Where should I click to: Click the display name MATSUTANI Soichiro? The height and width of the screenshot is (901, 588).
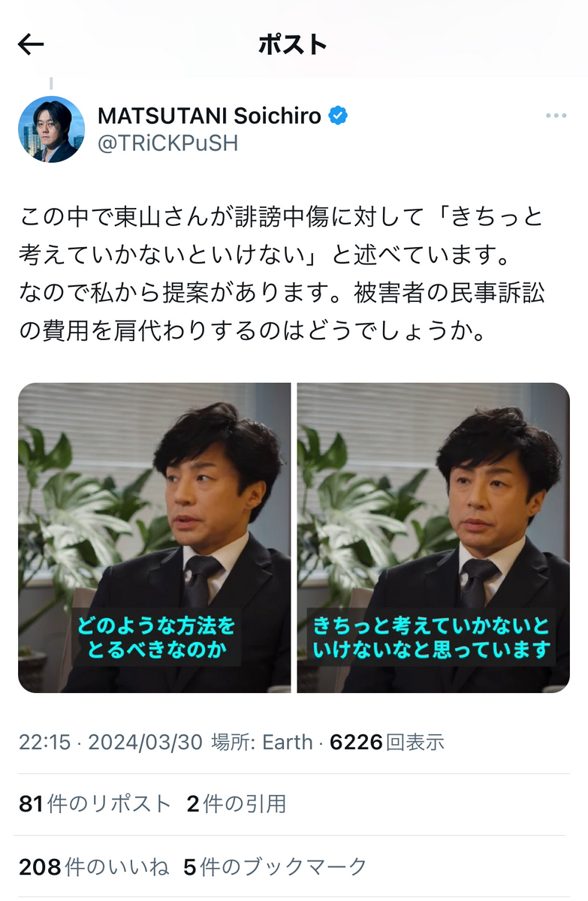210,116
